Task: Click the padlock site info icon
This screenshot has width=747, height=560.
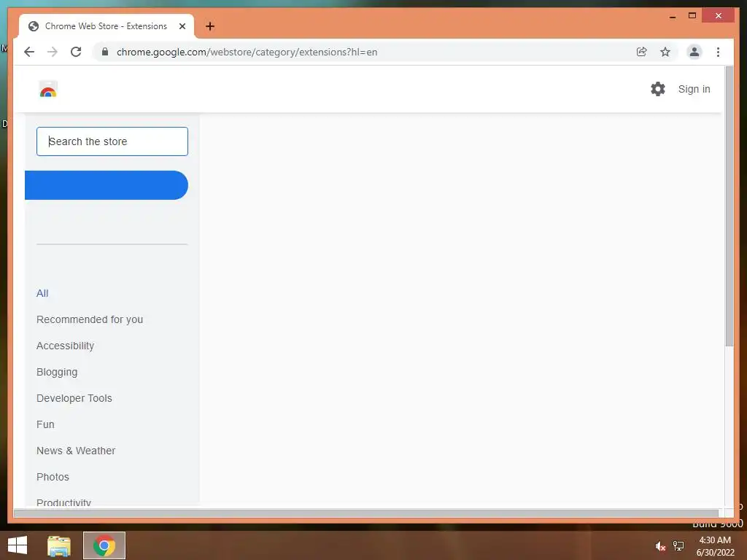Action: pos(105,52)
